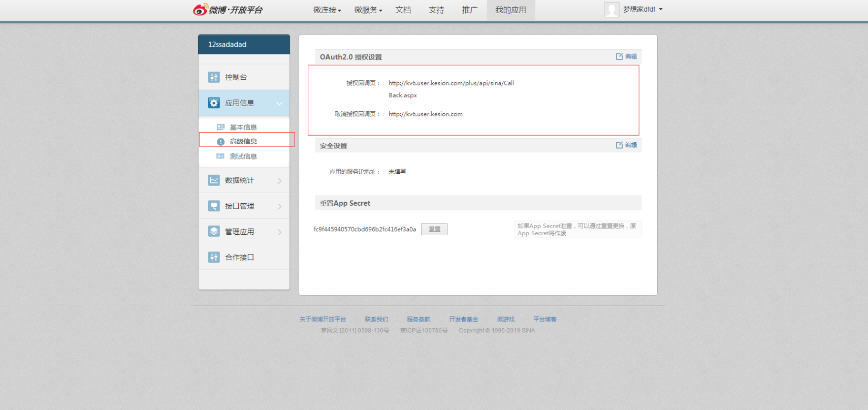Open the 文档 menu item

coord(403,10)
